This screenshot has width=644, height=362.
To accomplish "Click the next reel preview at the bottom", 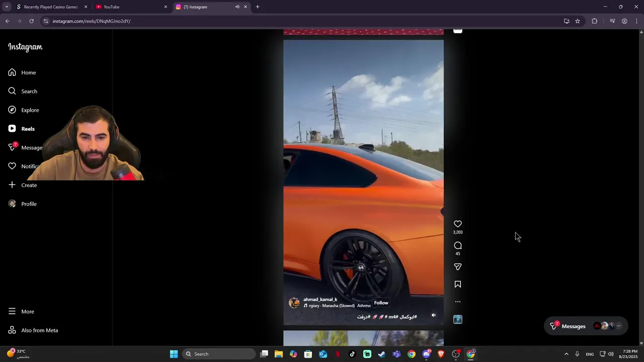I will tap(363, 338).
